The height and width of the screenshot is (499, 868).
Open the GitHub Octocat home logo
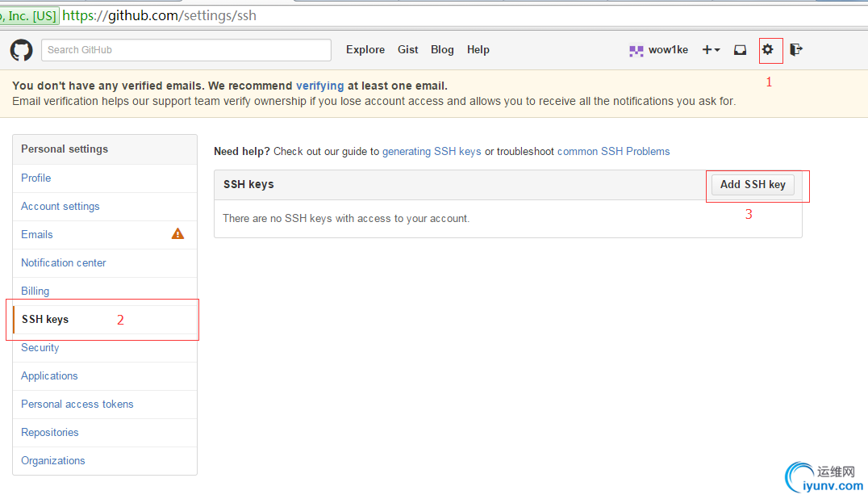coord(22,50)
